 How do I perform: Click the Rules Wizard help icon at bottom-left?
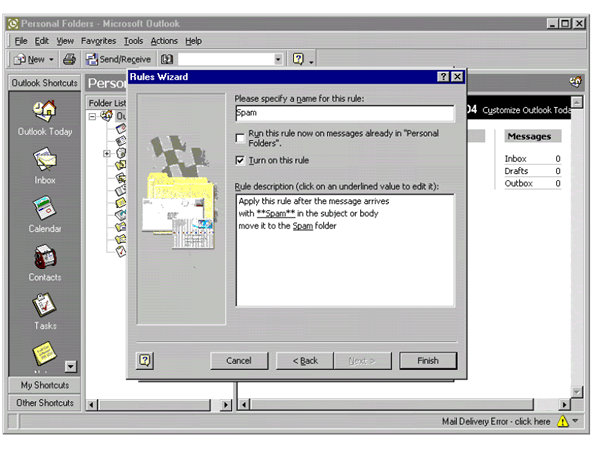click(x=145, y=361)
